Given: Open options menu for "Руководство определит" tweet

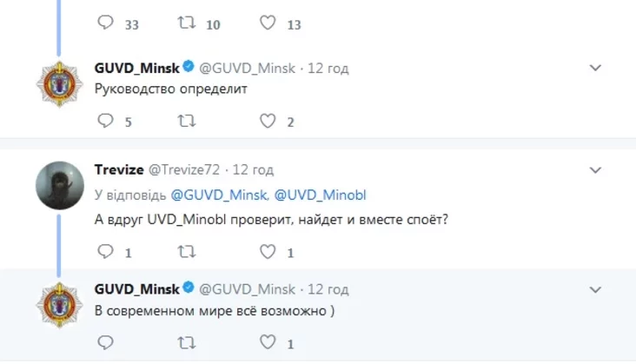Looking at the screenshot, I should (595, 68).
